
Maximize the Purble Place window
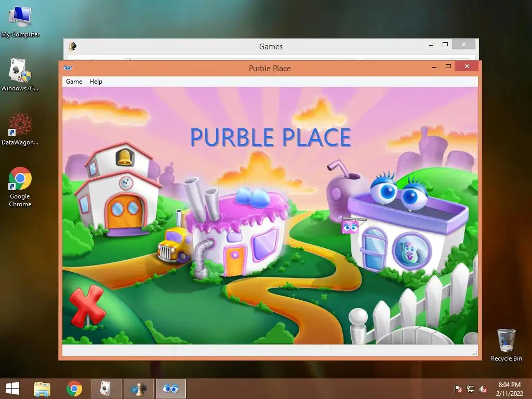click(448, 66)
